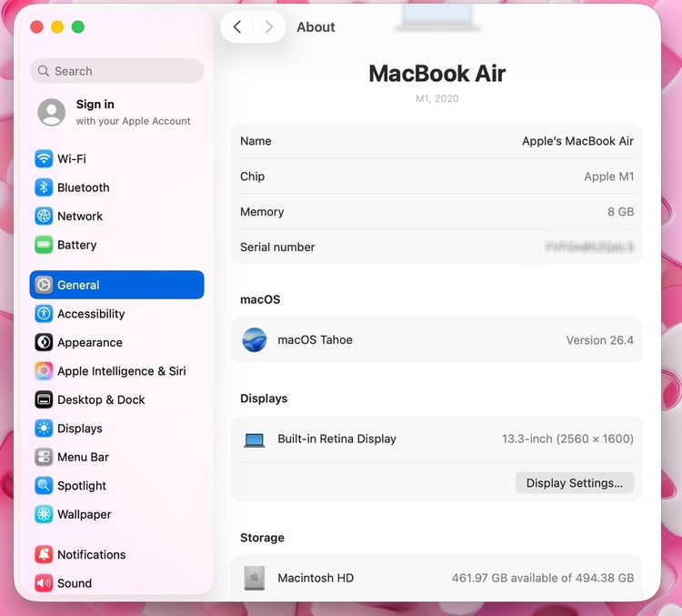Click the 13.3-inch (2560 × 1600) text
Viewport: 682px width, 616px height.
pos(567,439)
